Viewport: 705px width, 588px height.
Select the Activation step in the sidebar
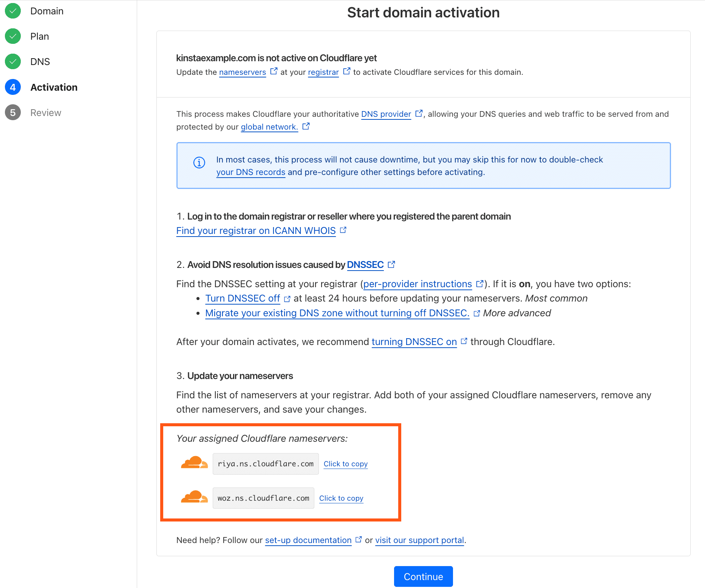point(54,87)
